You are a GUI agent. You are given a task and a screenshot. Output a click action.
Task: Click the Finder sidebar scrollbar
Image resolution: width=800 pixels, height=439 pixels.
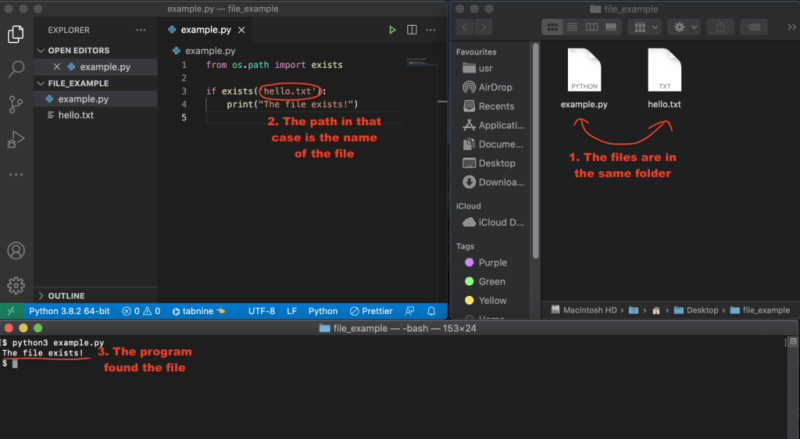tap(535, 151)
